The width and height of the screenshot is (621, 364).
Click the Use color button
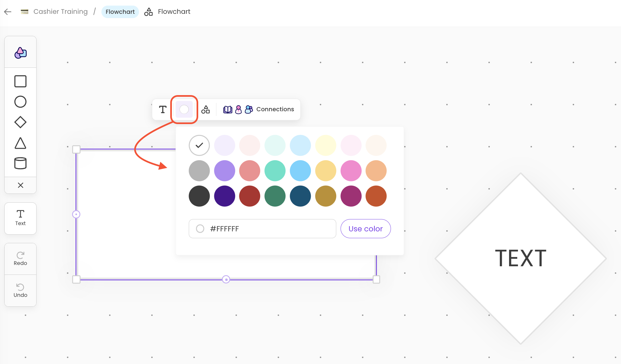pos(365,229)
